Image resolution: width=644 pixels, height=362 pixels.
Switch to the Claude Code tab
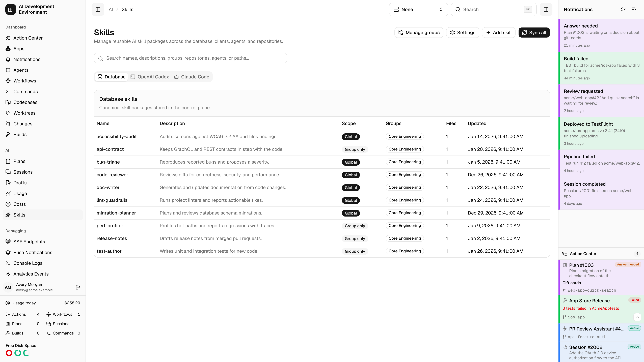(x=192, y=77)
